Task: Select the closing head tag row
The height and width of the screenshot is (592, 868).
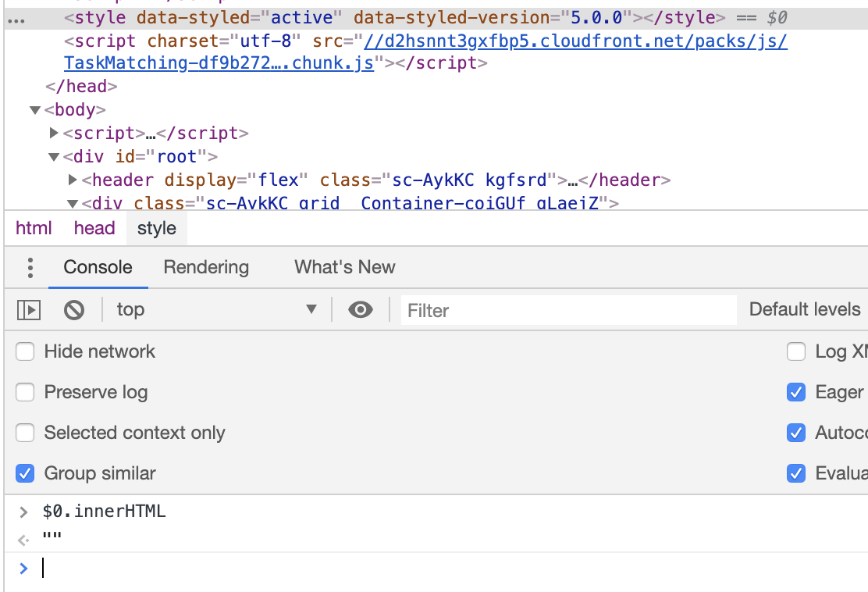Action: [81, 87]
